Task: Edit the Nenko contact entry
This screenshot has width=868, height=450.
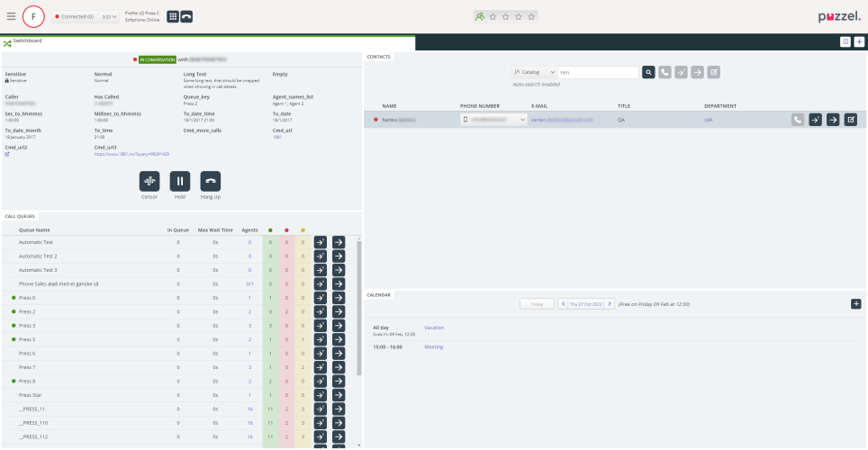Action: click(850, 120)
